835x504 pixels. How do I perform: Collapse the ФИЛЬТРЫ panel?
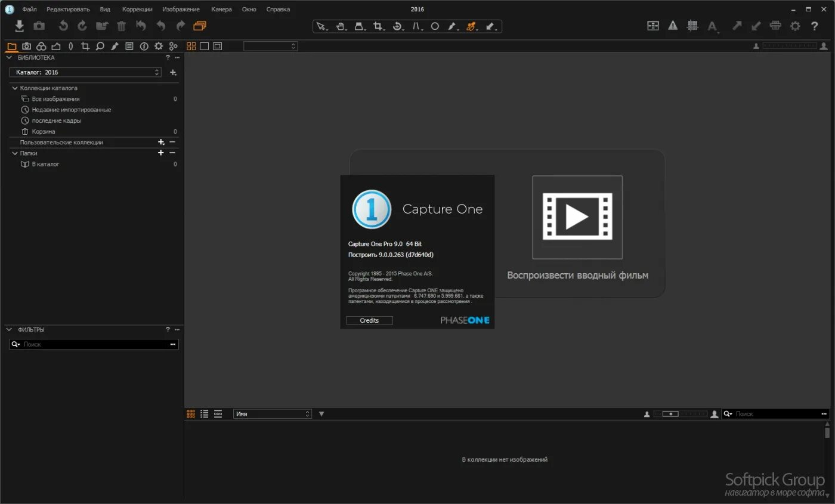click(10, 330)
